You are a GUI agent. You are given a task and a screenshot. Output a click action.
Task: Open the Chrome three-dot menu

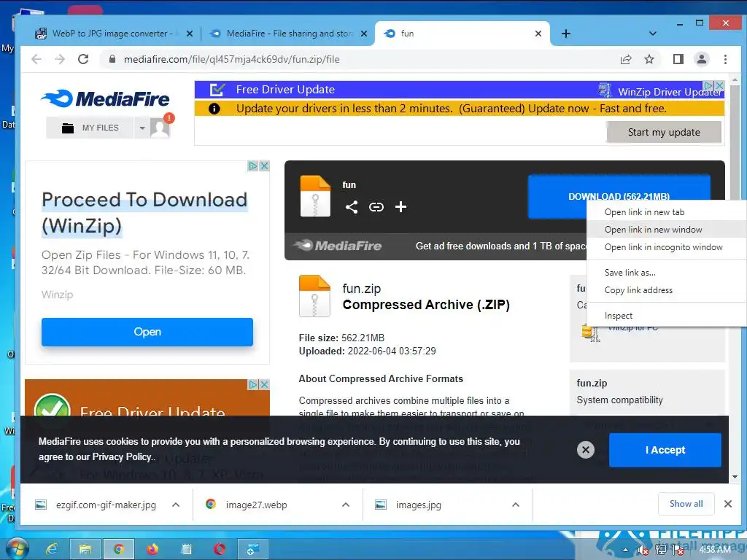[x=725, y=59]
